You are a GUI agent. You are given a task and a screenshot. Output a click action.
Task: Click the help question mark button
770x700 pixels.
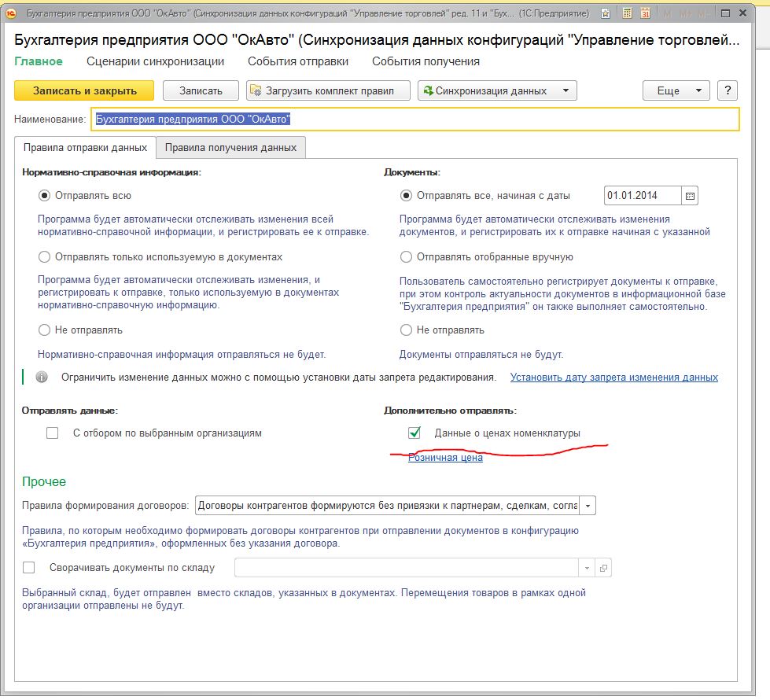tap(728, 90)
